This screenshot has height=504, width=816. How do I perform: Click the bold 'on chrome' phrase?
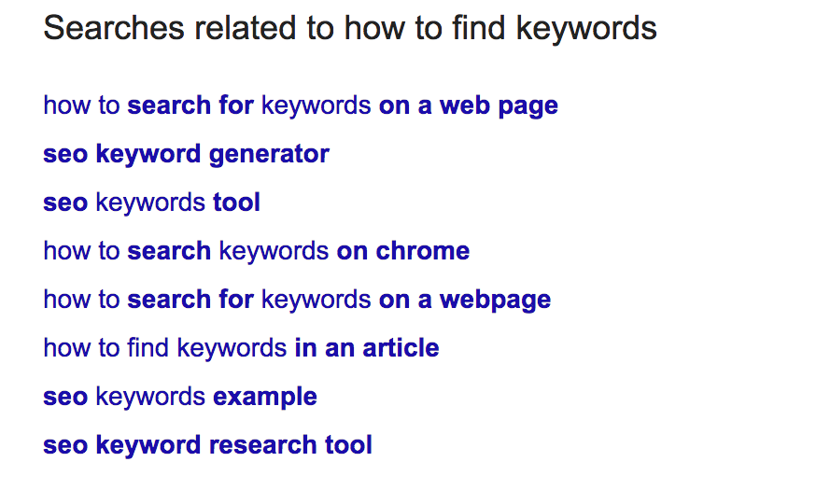pos(403,251)
